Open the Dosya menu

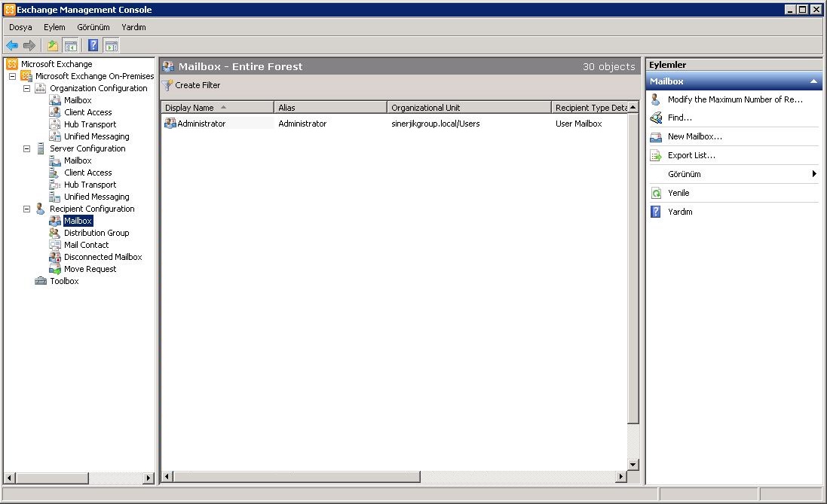coord(20,27)
